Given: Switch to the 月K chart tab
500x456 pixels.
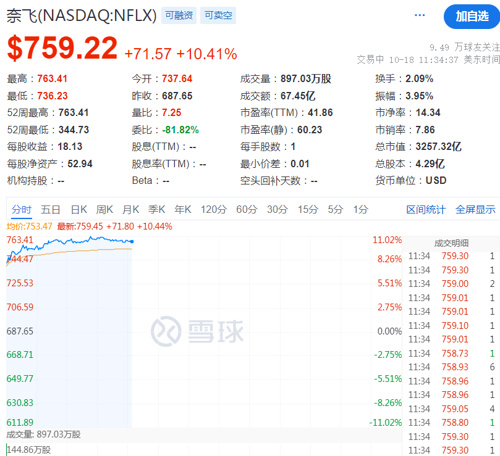Looking at the screenshot, I should click(x=131, y=210).
